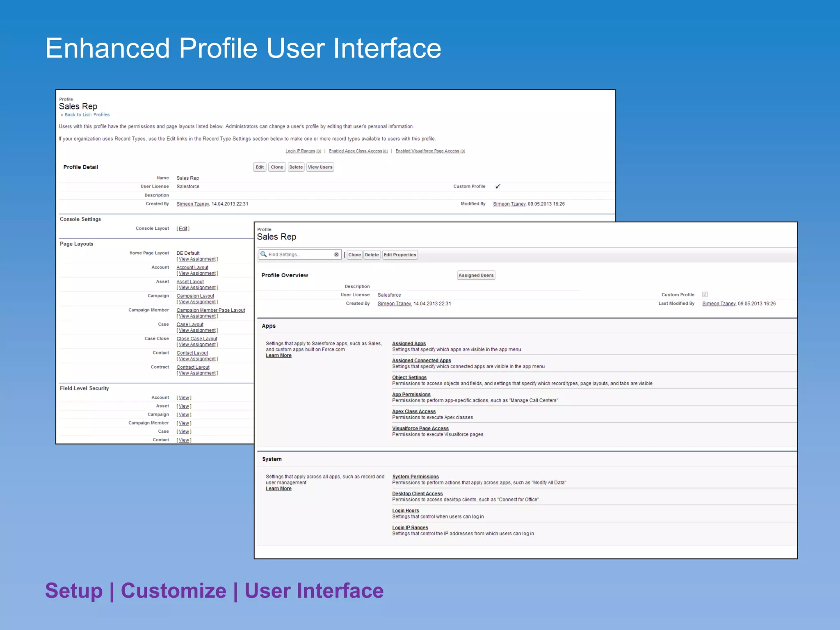View Field-Level Security for Asset
The image size is (840, 630).
tap(184, 406)
